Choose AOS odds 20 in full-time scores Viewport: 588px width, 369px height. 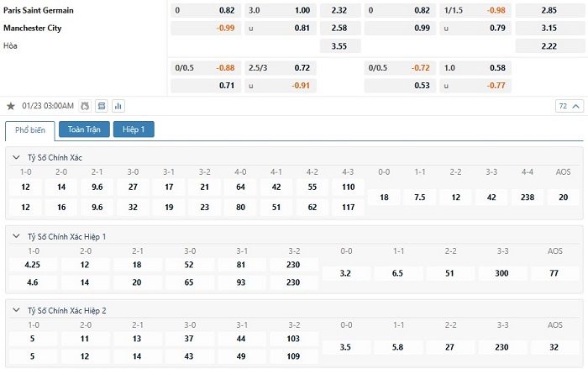pos(563,197)
